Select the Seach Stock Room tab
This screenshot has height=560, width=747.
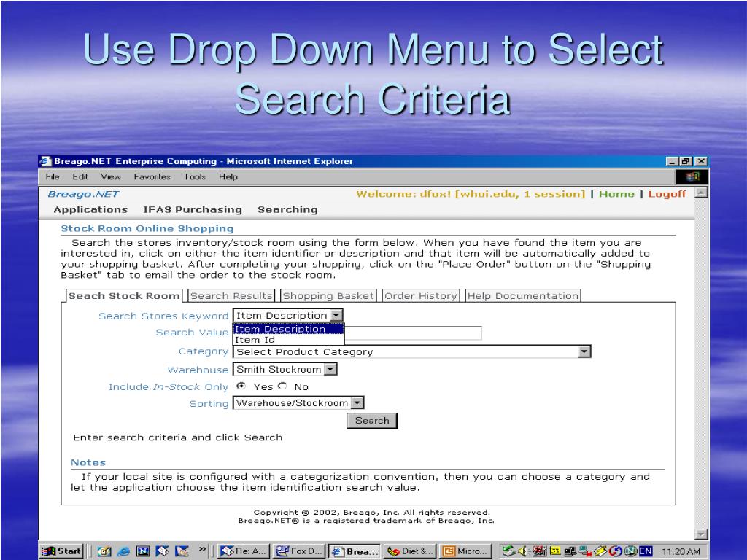pyautogui.click(x=124, y=296)
